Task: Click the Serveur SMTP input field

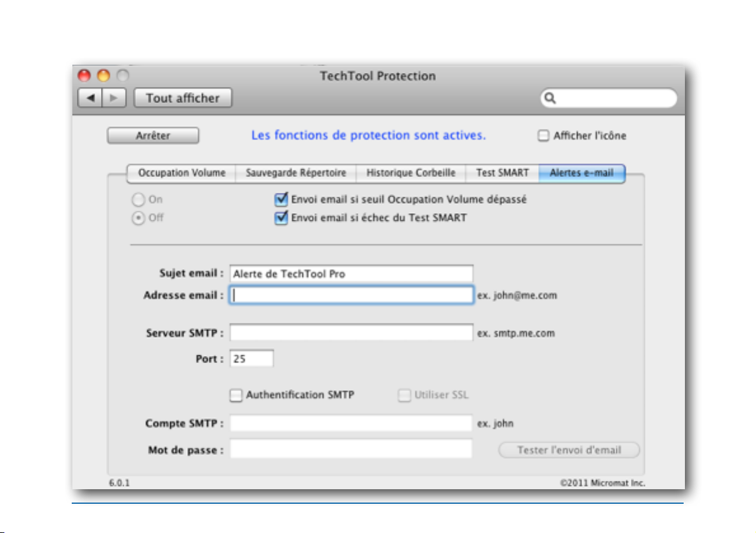Action: point(351,332)
